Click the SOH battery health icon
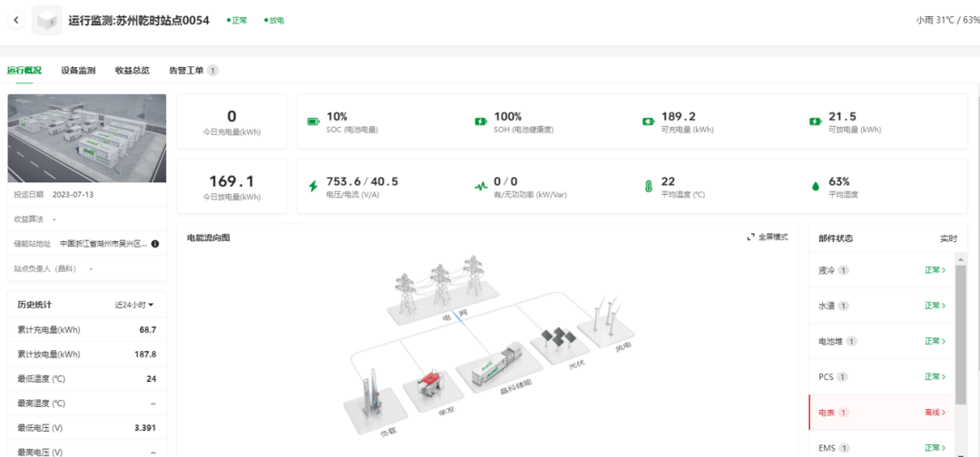 [481, 122]
